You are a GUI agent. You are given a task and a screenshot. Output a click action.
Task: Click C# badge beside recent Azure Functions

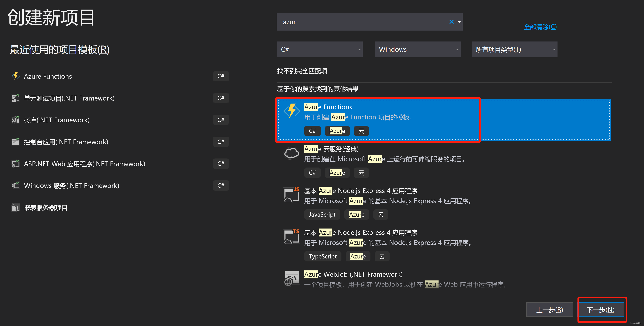coord(221,76)
